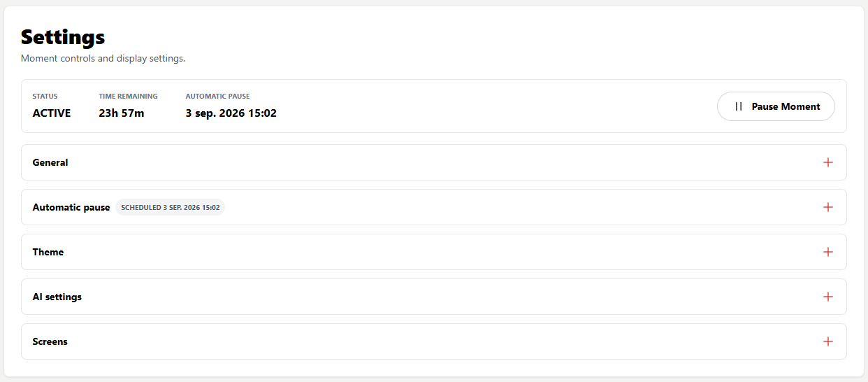Click the Settings page heading
The image size is (868, 382).
63,36
